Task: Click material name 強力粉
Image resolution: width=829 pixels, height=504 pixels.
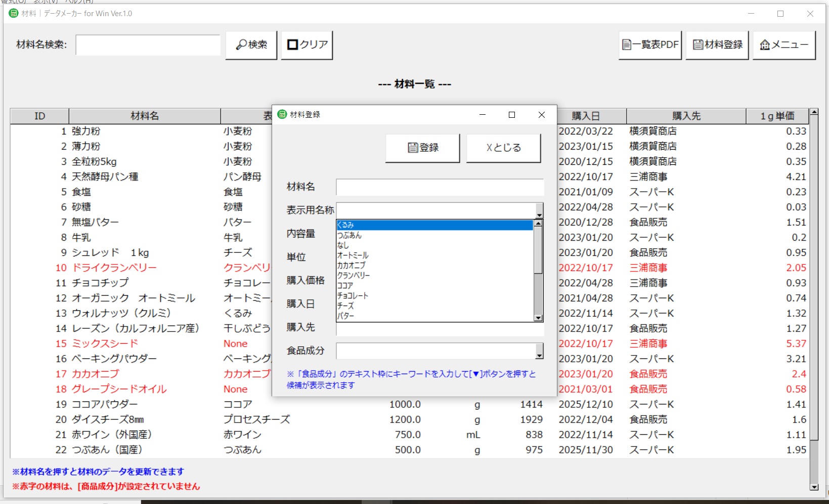Action: point(86,131)
